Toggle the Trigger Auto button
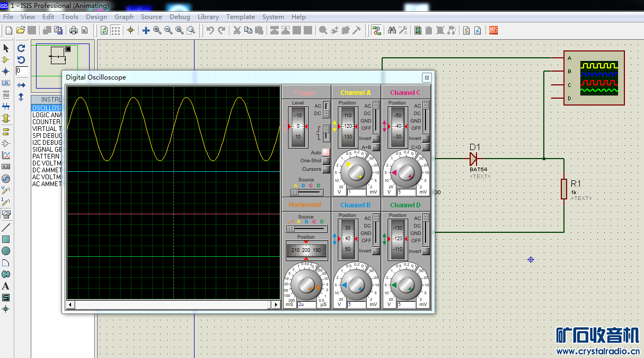Image resolution: width=644 pixels, height=358 pixels. click(326, 153)
